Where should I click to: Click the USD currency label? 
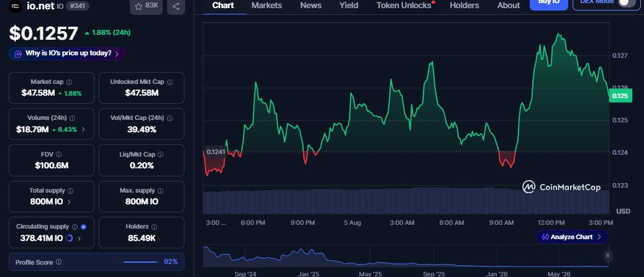click(623, 211)
